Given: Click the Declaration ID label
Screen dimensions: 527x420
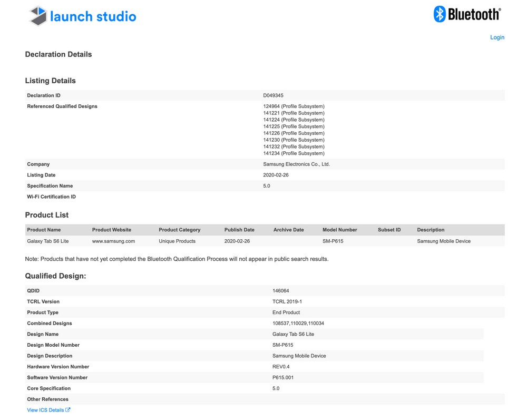Looking at the screenshot, I should [44, 95].
